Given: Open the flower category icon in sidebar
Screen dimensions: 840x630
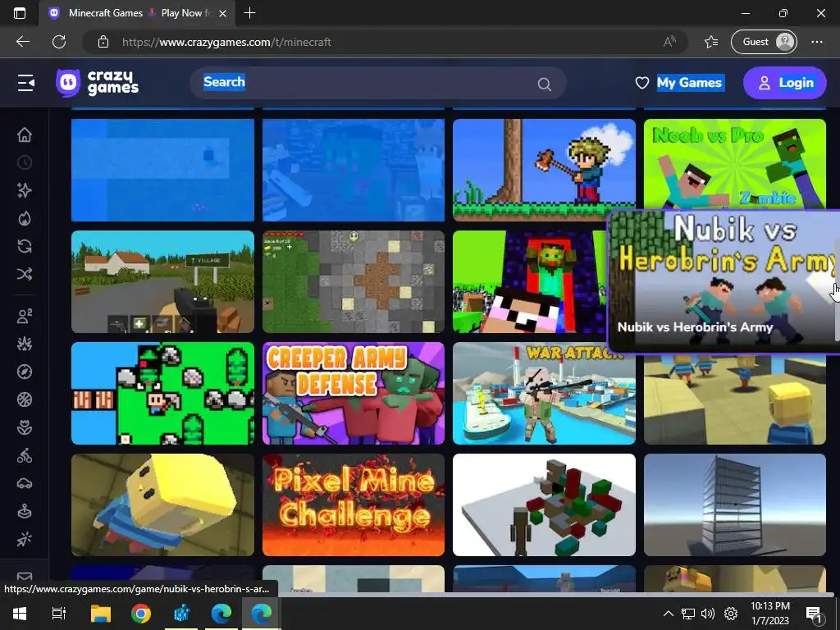Looking at the screenshot, I should 25,427.
